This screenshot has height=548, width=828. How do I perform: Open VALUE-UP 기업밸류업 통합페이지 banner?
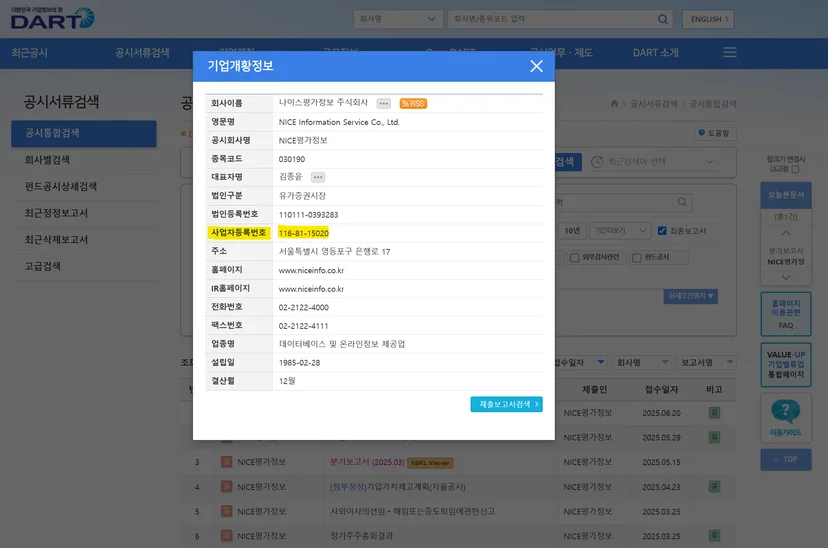pyautogui.click(x=786, y=365)
